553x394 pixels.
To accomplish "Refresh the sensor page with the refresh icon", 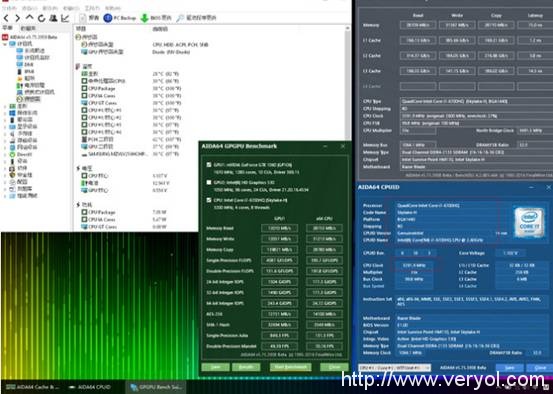I will click(42, 18).
